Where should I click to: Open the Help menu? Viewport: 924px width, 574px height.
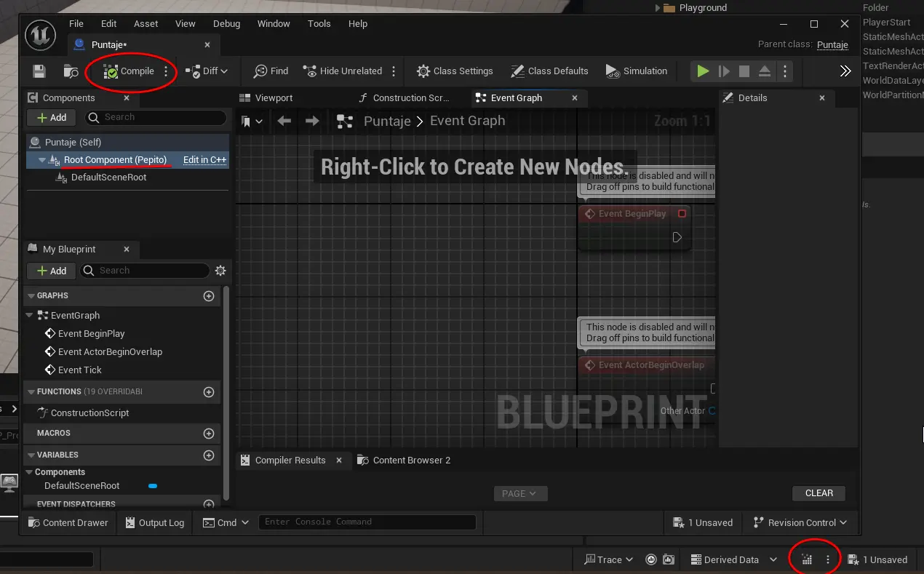tap(358, 23)
